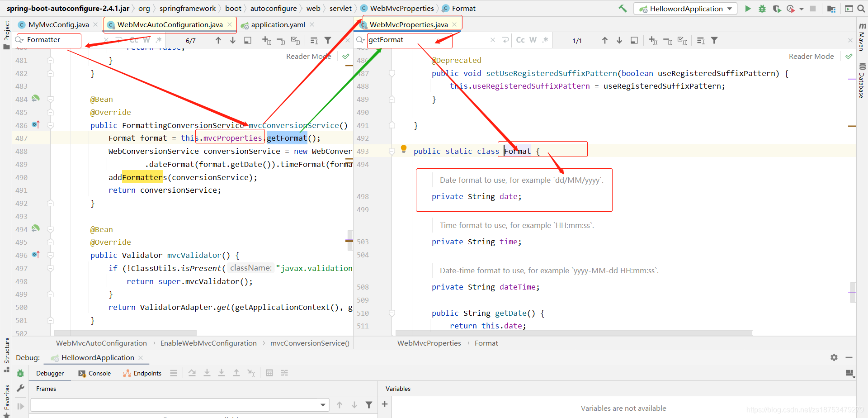The width and height of the screenshot is (868, 418).
Task: Click Format breadcrumb below right editor
Action: tap(486, 343)
